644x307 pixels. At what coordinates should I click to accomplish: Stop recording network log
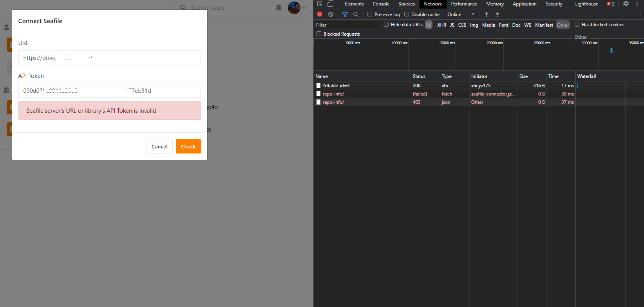(320, 14)
